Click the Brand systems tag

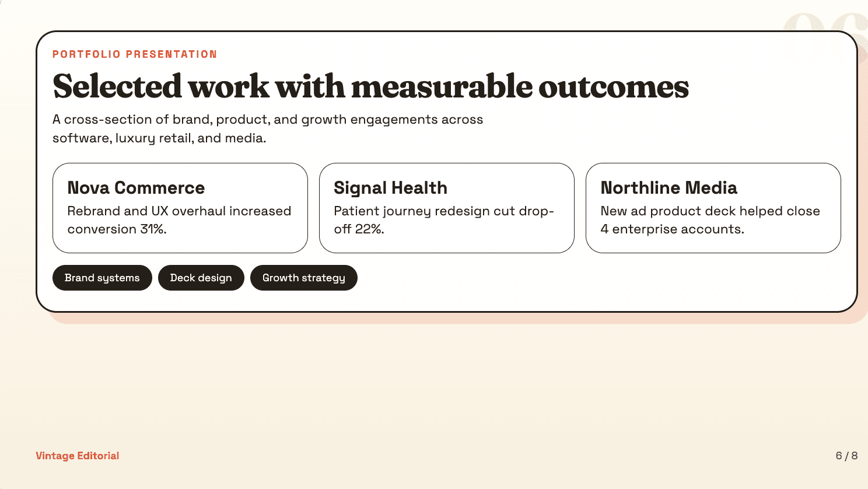pos(102,278)
